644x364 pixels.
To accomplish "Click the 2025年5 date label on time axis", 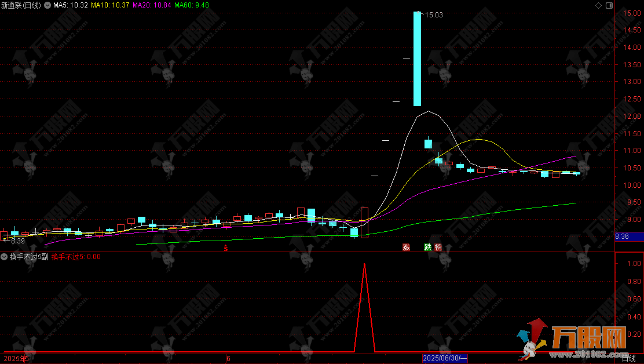I will pyautogui.click(x=16, y=359).
